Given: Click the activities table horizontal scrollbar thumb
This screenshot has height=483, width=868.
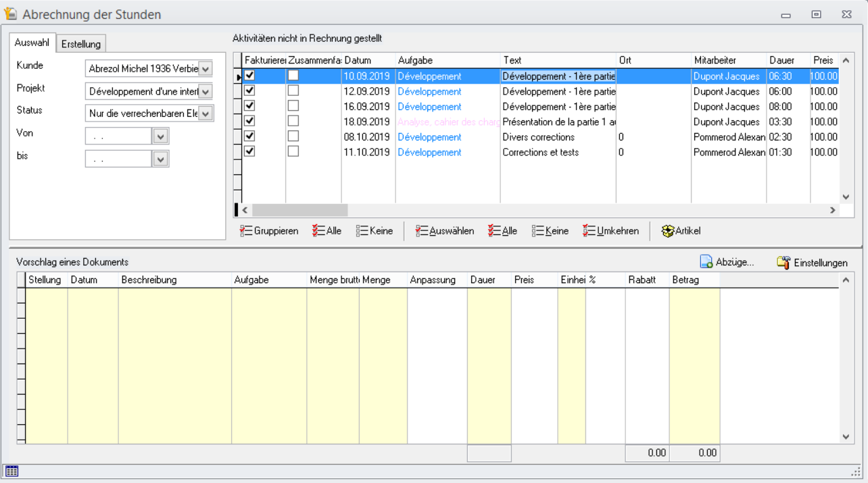Looking at the screenshot, I should coord(300,210).
